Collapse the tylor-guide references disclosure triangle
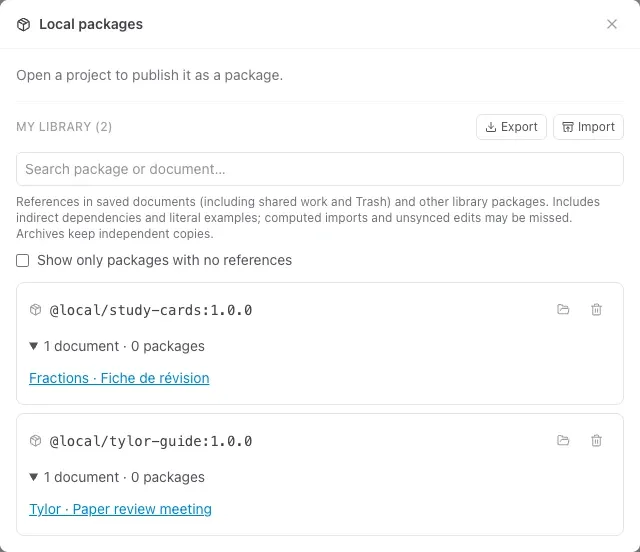Image resolution: width=640 pixels, height=552 pixels. 33,477
